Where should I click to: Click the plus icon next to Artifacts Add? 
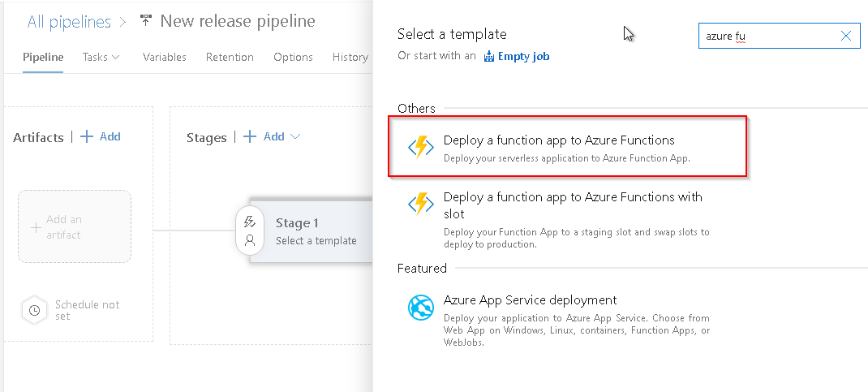[x=87, y=137]
